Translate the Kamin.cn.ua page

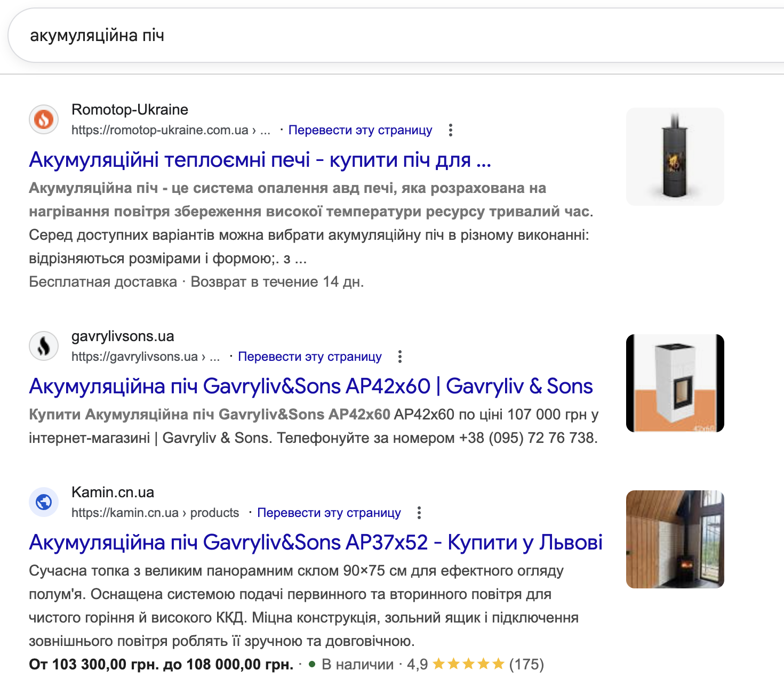[x=329, y=513]
